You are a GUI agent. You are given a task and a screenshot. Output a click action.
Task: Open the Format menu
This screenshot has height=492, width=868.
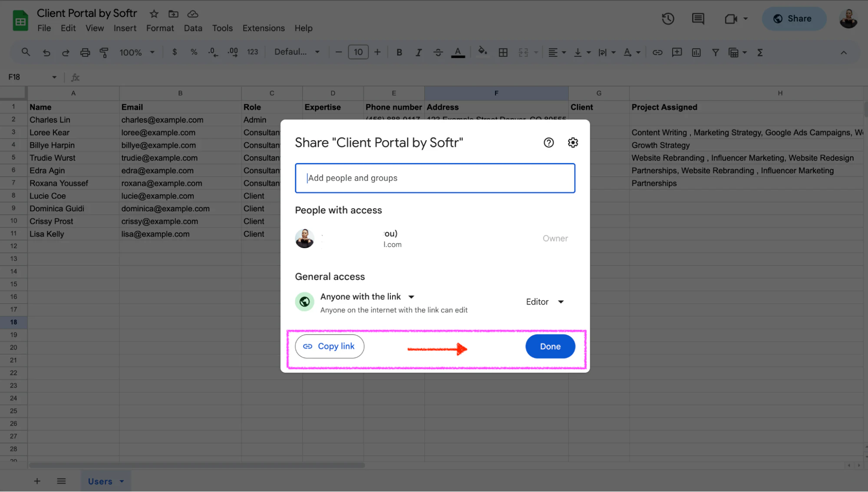coord(160,28)
